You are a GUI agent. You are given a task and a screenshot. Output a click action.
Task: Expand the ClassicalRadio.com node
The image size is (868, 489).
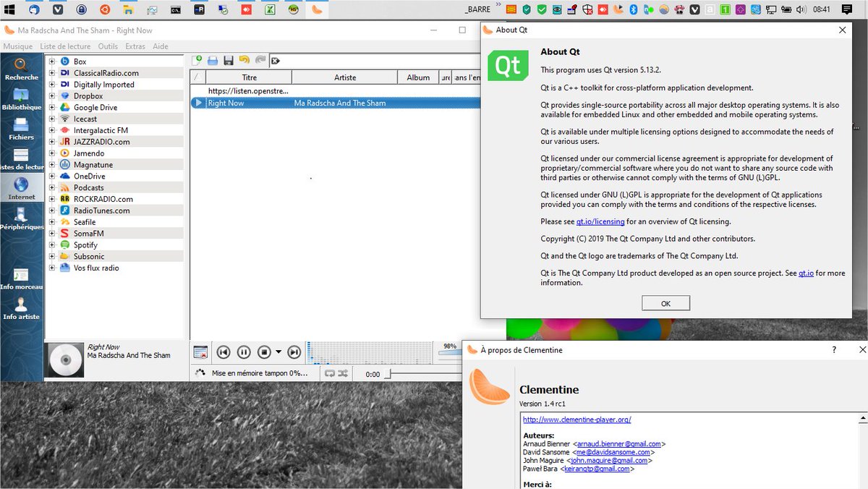click(52, 73)
